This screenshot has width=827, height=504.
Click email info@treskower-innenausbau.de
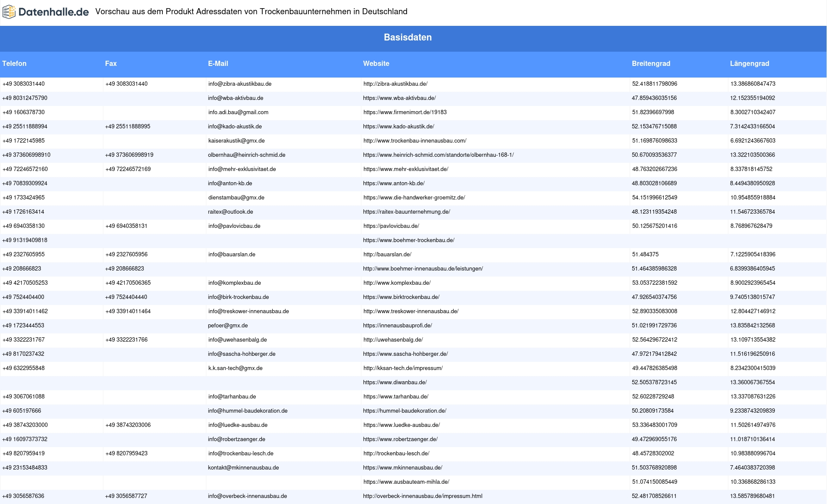click(x=249, y=311)
